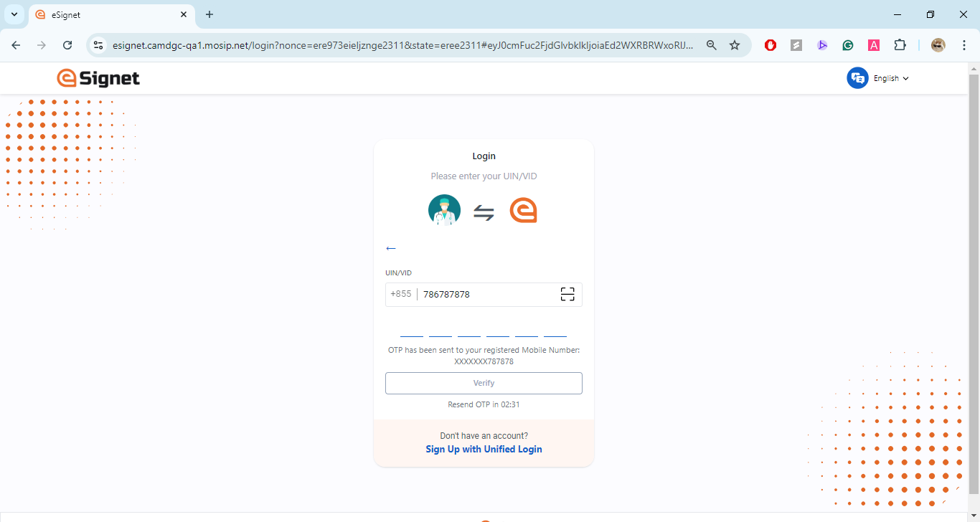This screenshot has height=522, width=980.
Task: Click the blue back arrow in login card
Action: coord(391,248)
